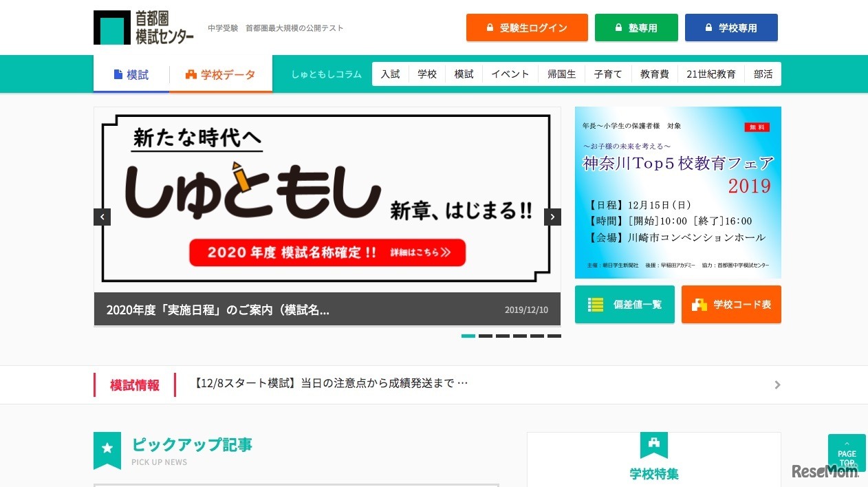
Task: Select the first teal carousel indicator dot
Action: [x=468, y=336]
